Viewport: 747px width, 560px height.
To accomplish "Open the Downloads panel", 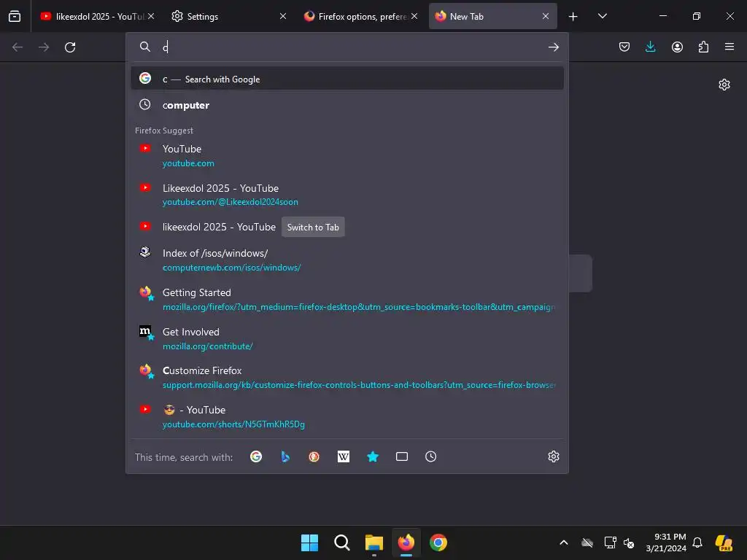I will click(x=650, y=47).
